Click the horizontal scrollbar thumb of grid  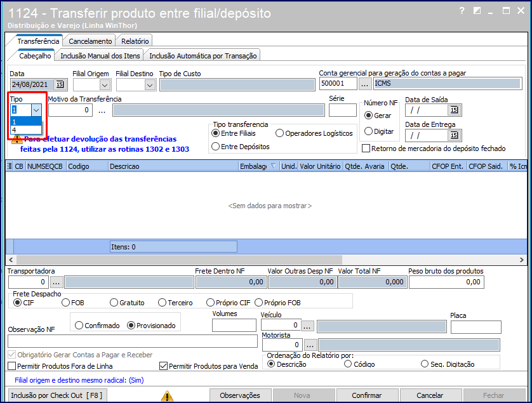coord(179,260)
